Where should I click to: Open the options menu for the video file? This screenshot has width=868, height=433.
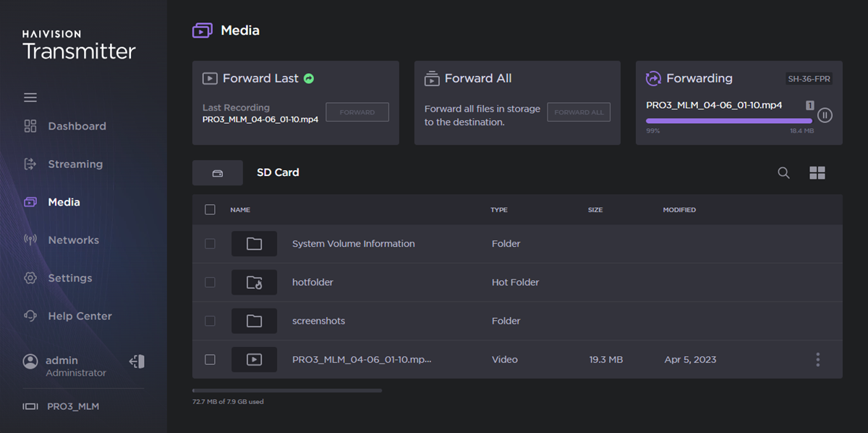pyautogui.click(x=817, y=359)
